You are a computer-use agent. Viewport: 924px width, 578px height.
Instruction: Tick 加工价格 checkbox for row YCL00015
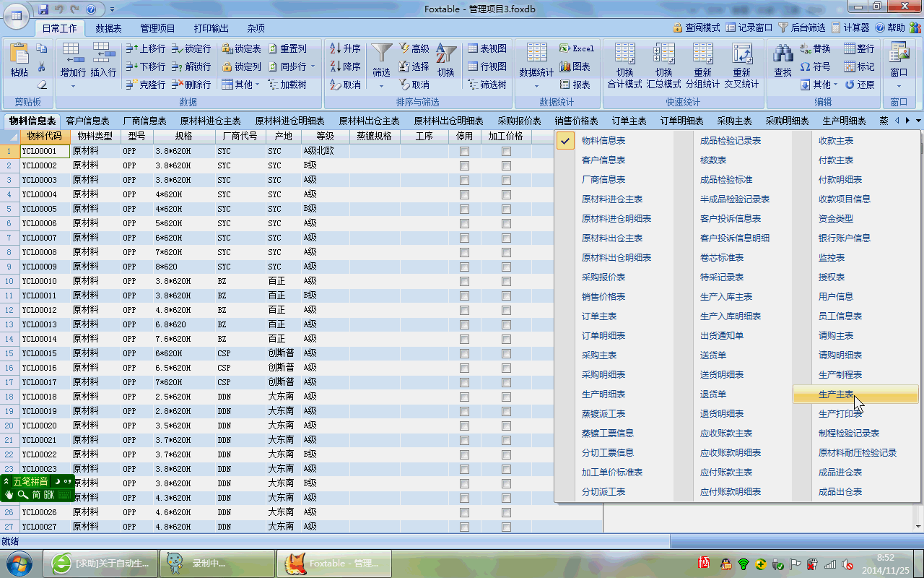click(x=506, y=353)
